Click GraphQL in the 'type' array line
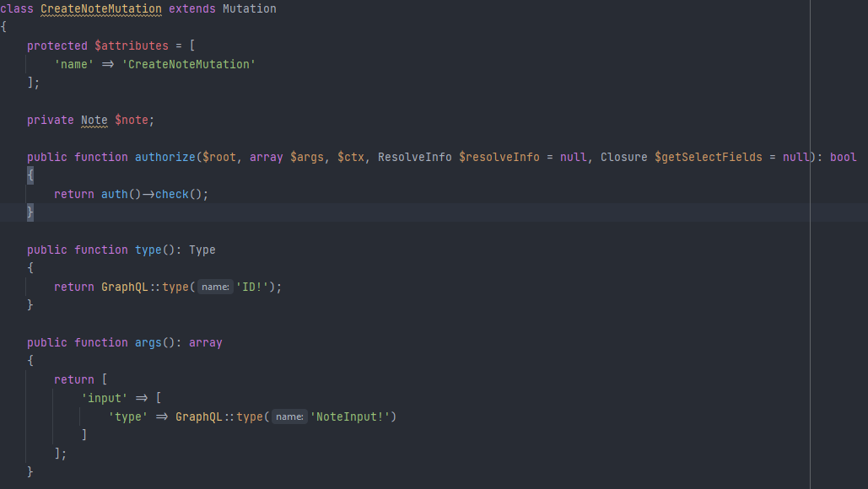Viewport: 868px width, 489px height. 199,416
